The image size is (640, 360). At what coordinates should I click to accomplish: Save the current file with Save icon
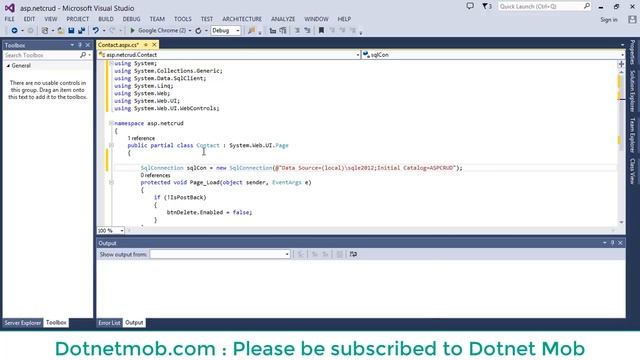click(x=71, y=31)
